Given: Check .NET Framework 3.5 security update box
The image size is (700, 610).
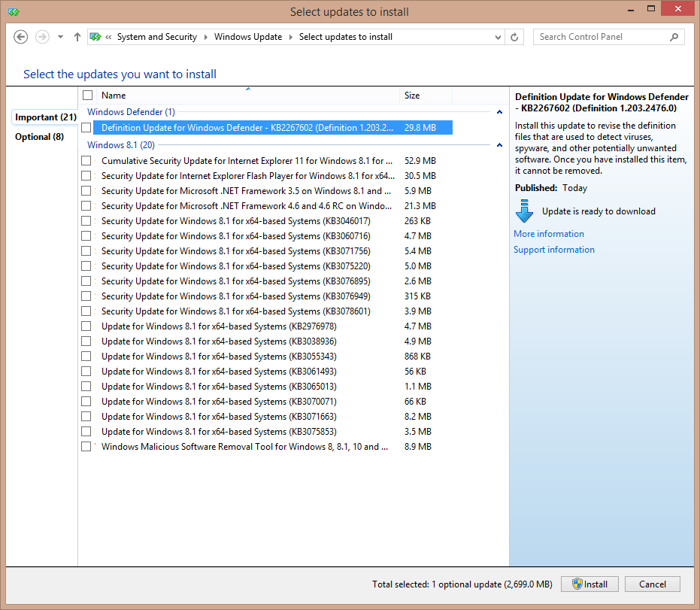Looking at the screenshot, I should 86,191.
